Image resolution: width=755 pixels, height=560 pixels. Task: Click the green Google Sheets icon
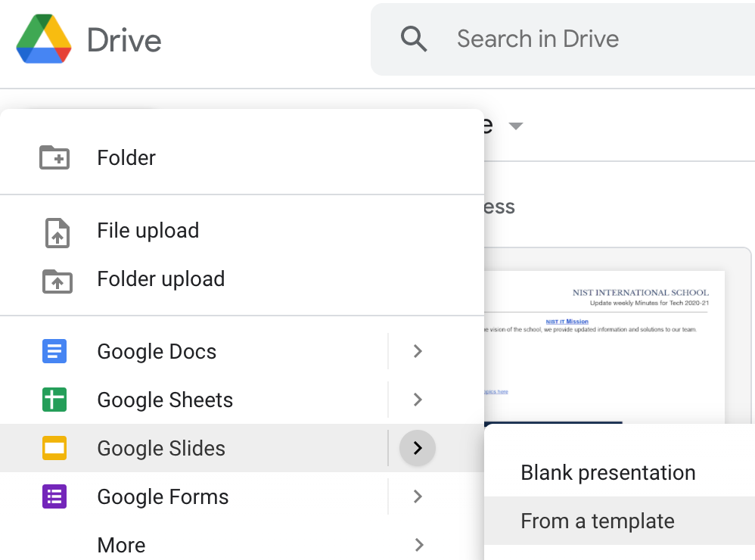54,400
